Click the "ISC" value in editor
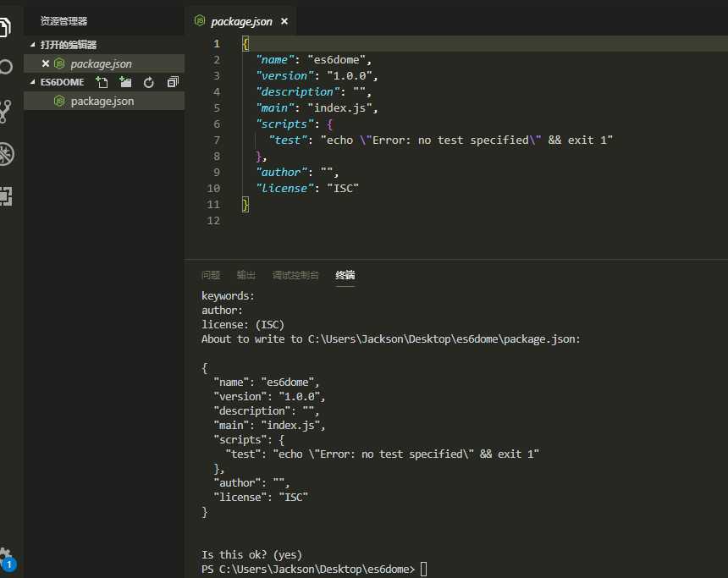Screen dimensions: 728x578 pos(343,189)
